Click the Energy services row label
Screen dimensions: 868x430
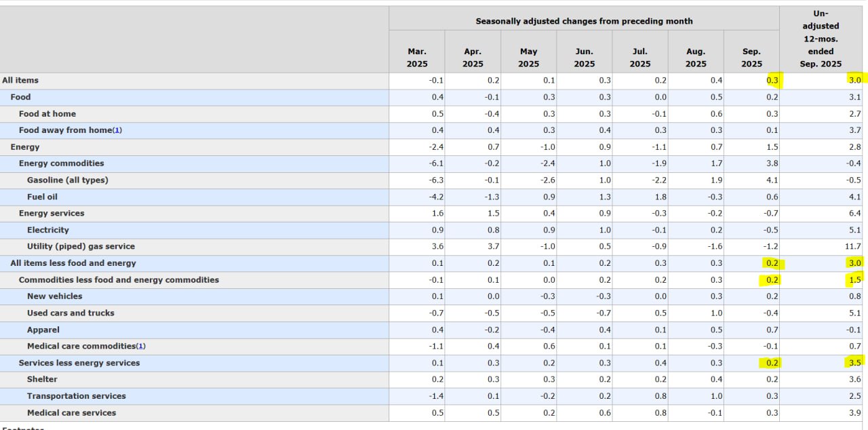[52, 213]
